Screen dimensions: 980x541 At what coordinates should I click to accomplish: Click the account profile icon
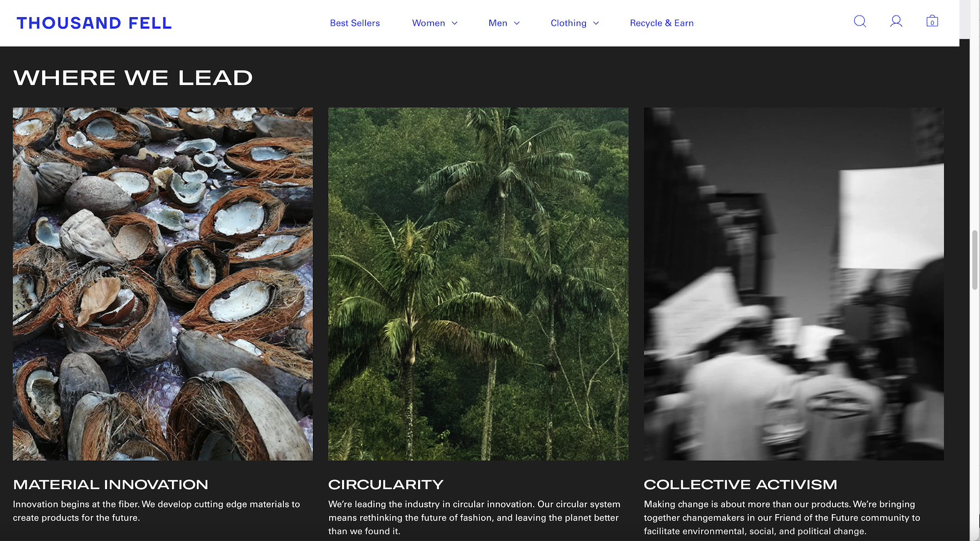[896, 22]
